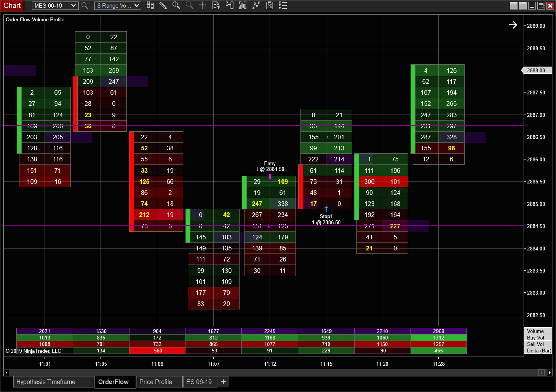
Task: Click the 11:28 time axis label
Action: point(439,364)
